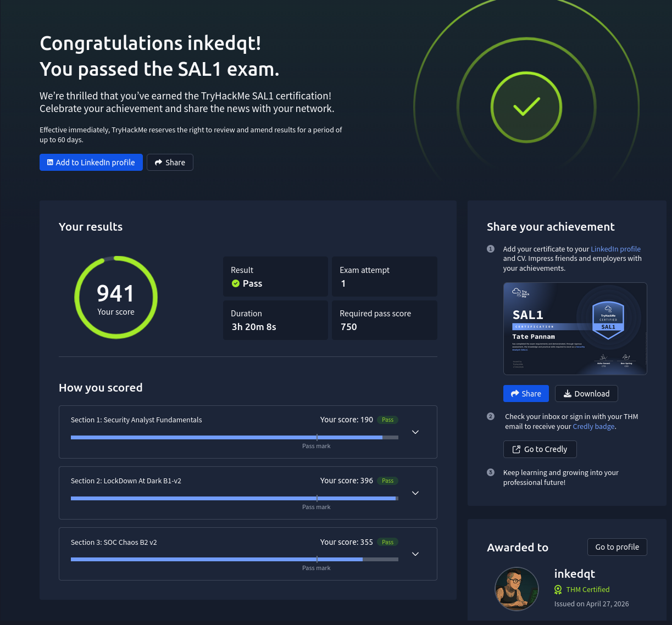Click the large green checkmark success icon
Screen dimensions: 672x625
526,107
